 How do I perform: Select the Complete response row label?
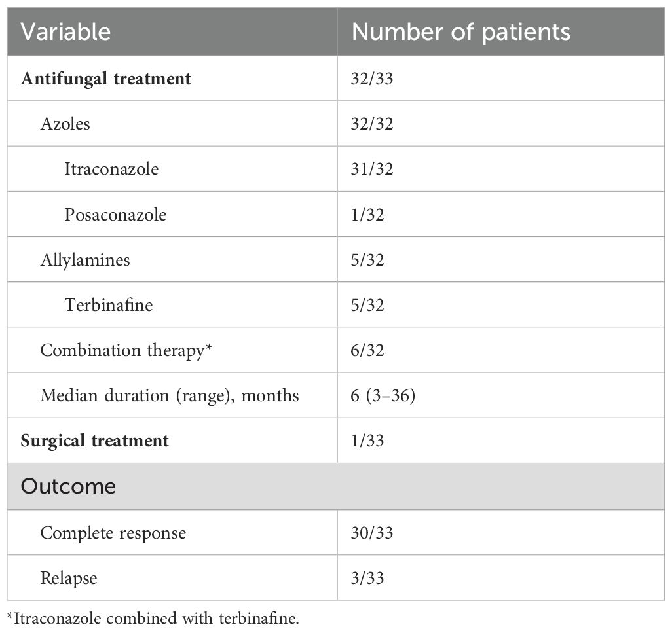coord(113,533)
